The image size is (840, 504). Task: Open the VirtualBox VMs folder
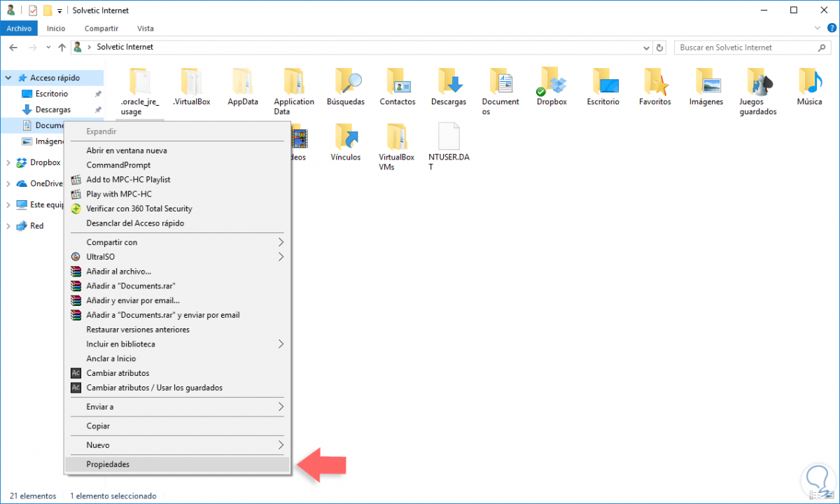click(x=397, y=147)
